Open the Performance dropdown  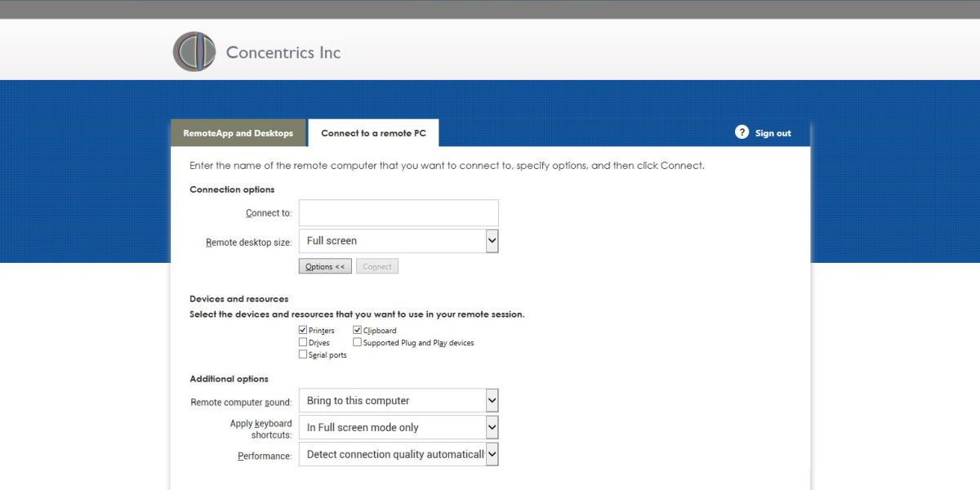(x=399, y=454)
